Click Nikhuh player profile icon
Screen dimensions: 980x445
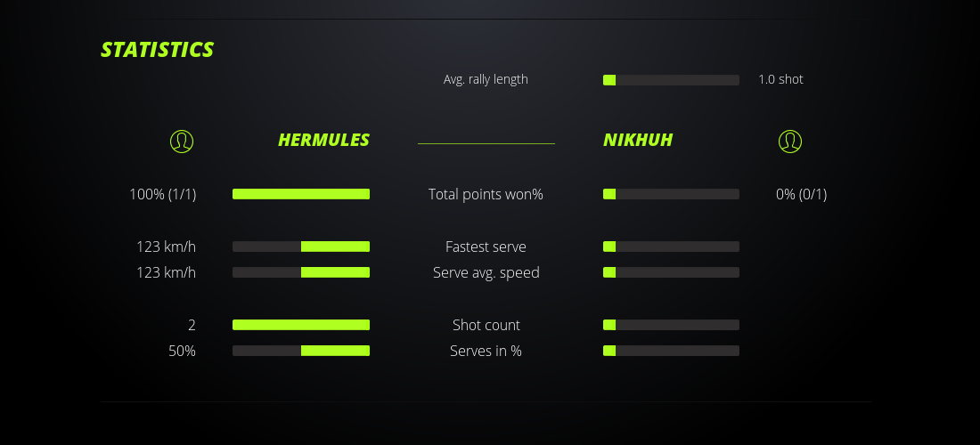point(789,141)
